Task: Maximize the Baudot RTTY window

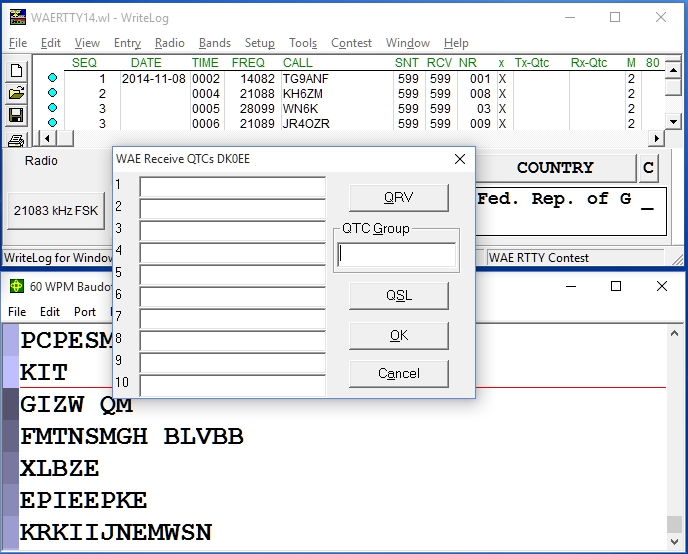Action: pos(616,286)
